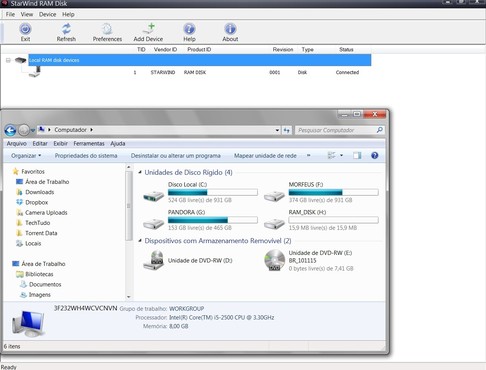486x370 pixels.
Task: Click the Explorer forward navigation button
Action: click(24, 130)
